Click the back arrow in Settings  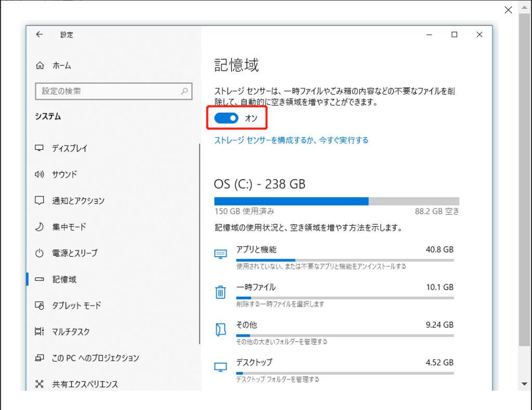40,34
